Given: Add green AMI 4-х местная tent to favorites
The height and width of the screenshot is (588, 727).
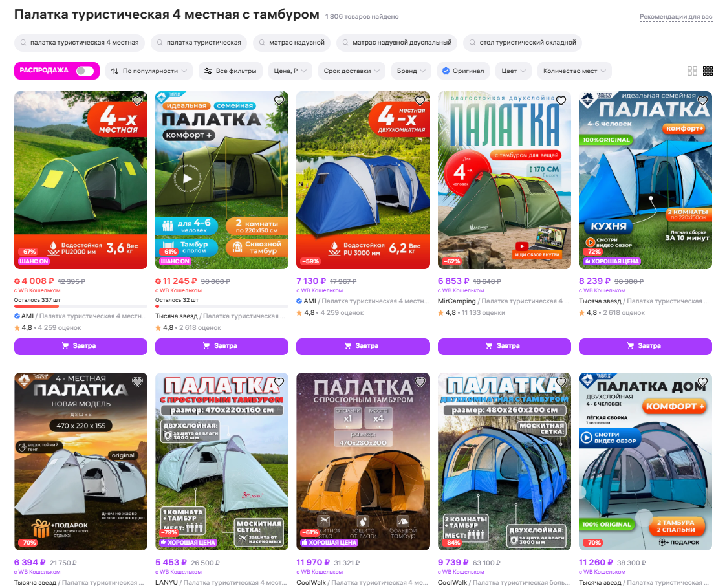Looking at the screenshot, I should (137, 101).
